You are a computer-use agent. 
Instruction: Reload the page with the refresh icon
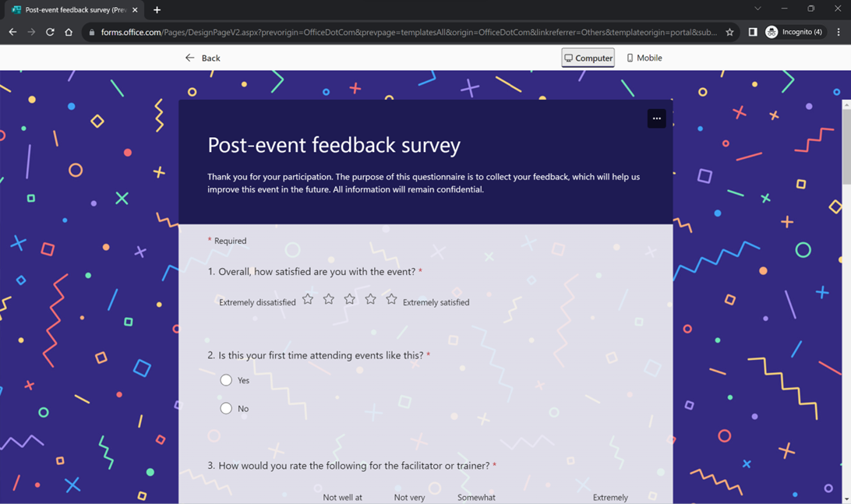point(50,32)
